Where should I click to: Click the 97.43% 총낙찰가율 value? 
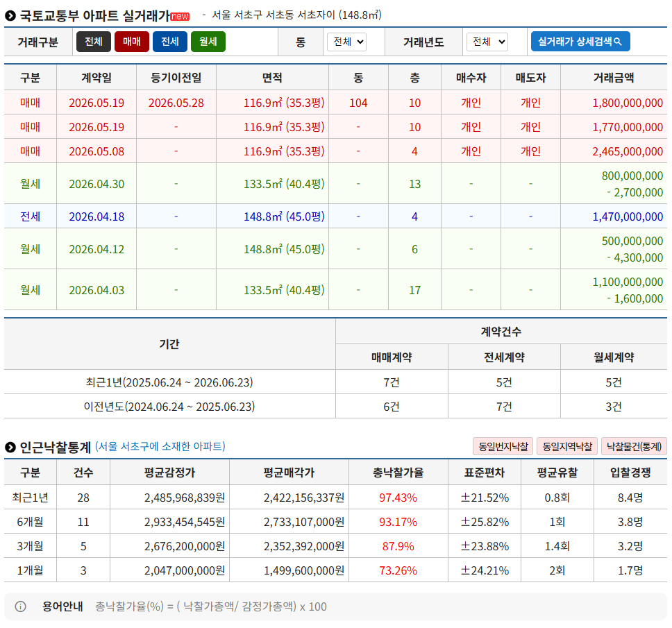coord(398,498)
